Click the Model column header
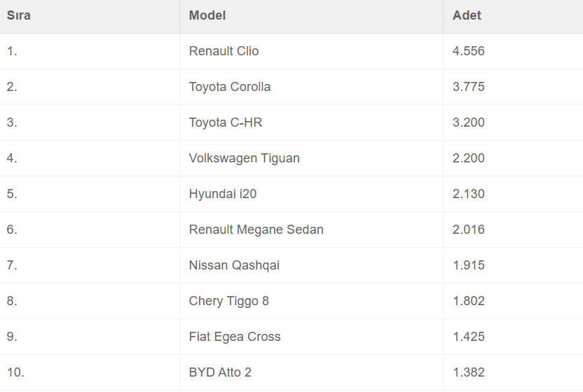This screenshot has height=392, width=583. point(207,15)
